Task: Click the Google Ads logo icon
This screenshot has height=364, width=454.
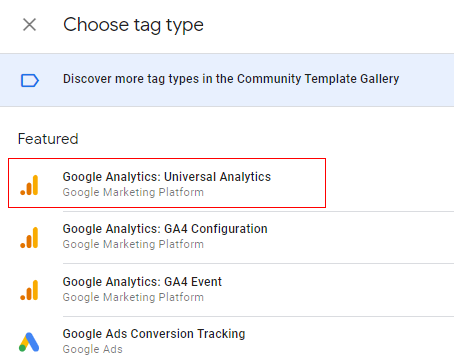Action: (29, 342)
